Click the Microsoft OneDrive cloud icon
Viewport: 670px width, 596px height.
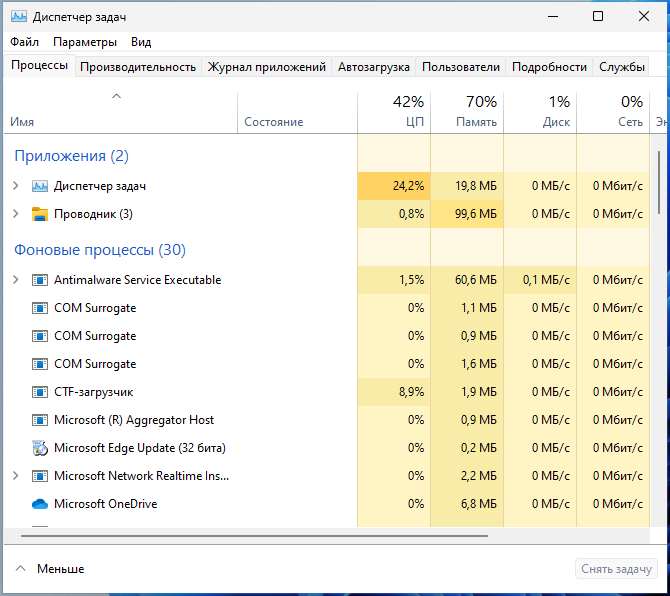(40, 504)
